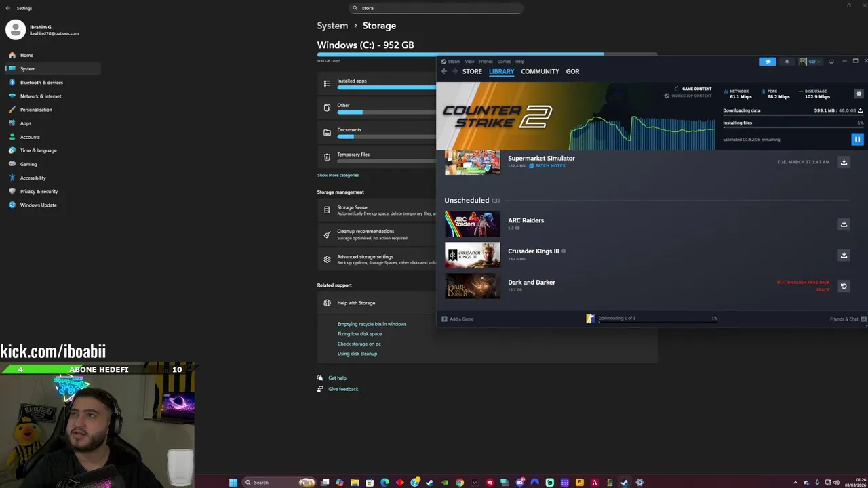Open Windows Update settings
The image size is (868, 488).
(x=53, y=205)
